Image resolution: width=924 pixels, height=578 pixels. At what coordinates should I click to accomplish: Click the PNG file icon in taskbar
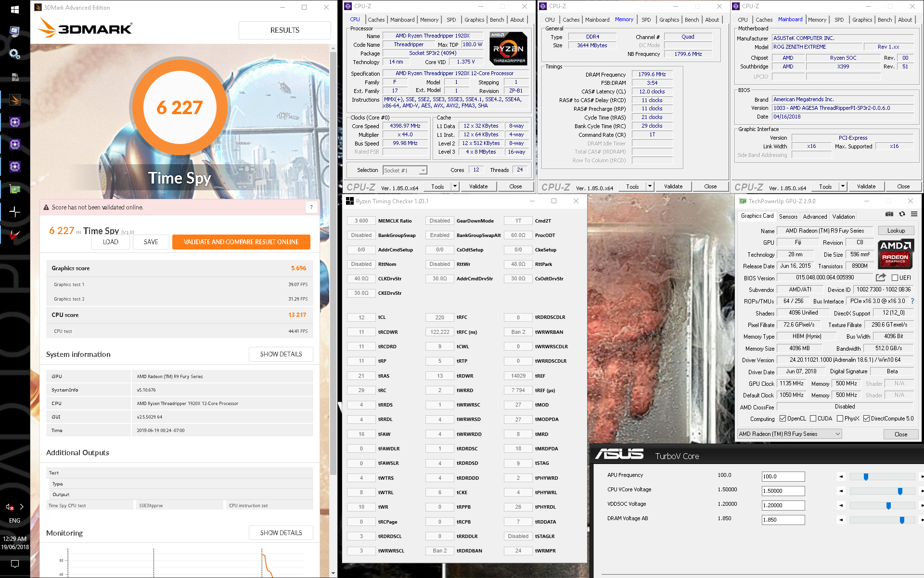[x=14, y=77]
